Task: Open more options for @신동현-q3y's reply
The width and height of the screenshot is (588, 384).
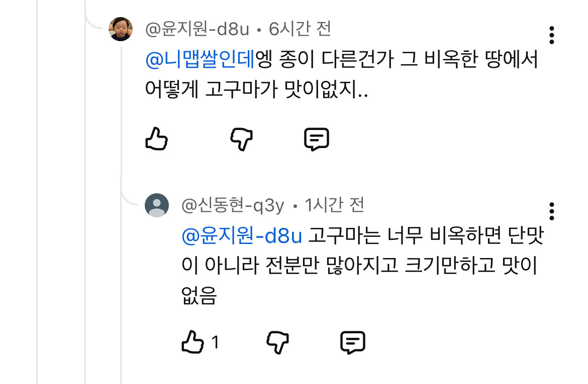Action: coord(551,211)
